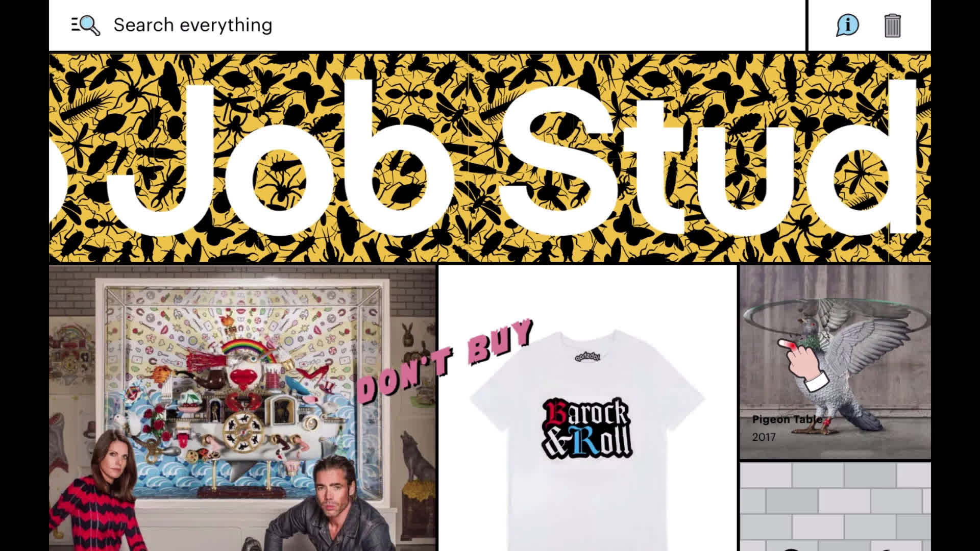
Task: Open the Pigeon Table 2017 tile
Action: pos(835,362)
